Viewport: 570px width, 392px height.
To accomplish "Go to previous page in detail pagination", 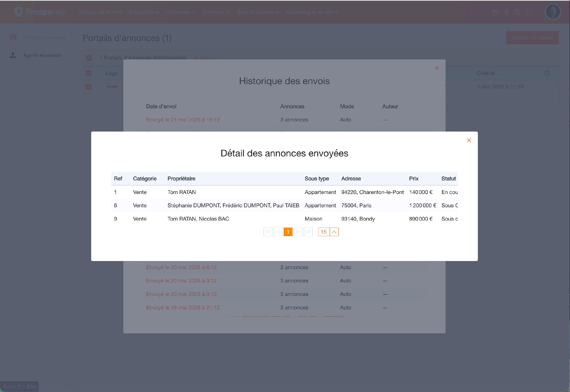I will click(x=278, y=232).
